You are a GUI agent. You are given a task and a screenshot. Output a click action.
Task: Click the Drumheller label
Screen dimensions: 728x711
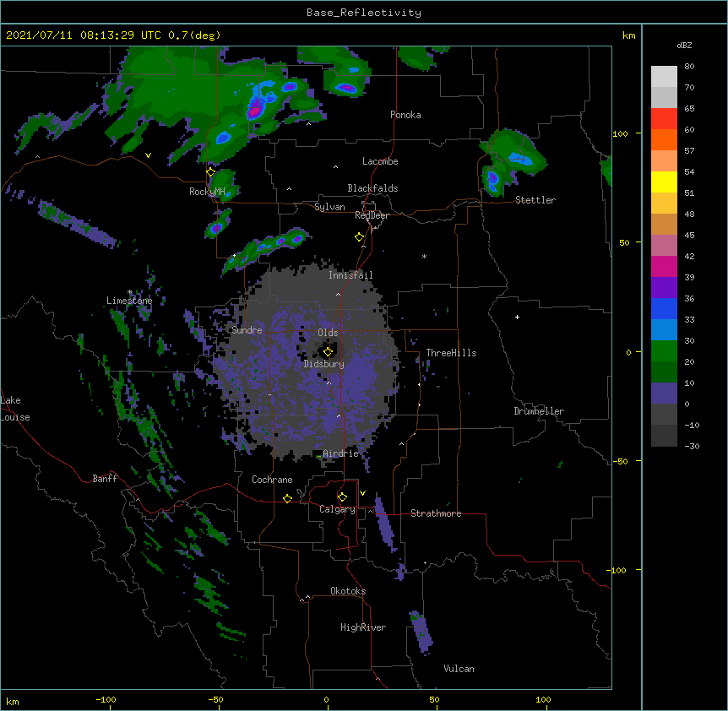539,411
